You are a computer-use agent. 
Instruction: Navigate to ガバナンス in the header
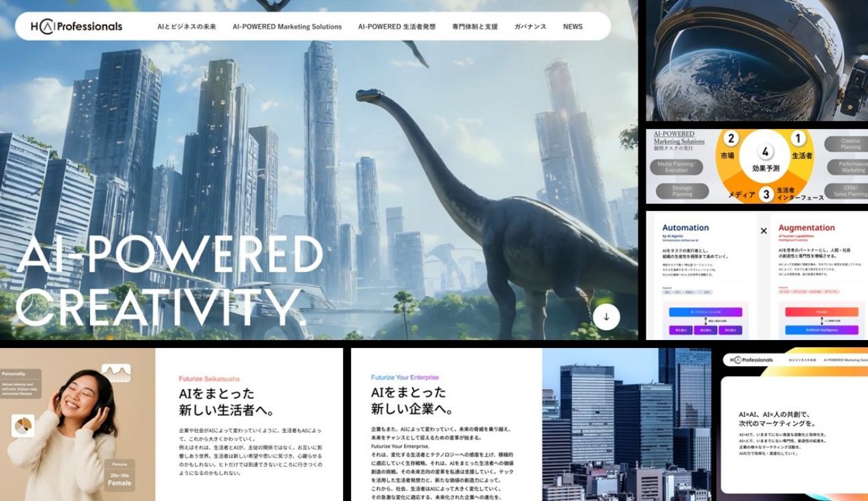[x=530, y=27]
